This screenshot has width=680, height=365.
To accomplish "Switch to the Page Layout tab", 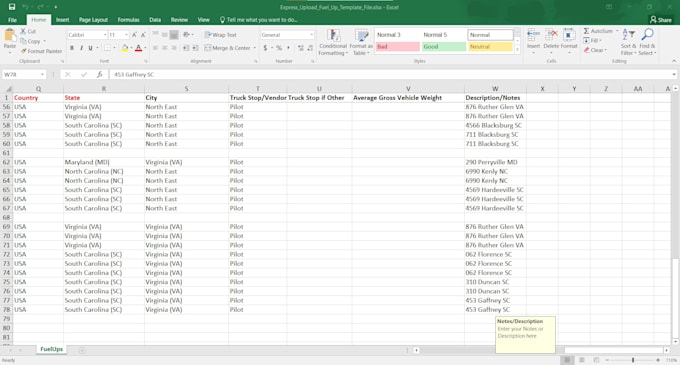I will (93, 20).
